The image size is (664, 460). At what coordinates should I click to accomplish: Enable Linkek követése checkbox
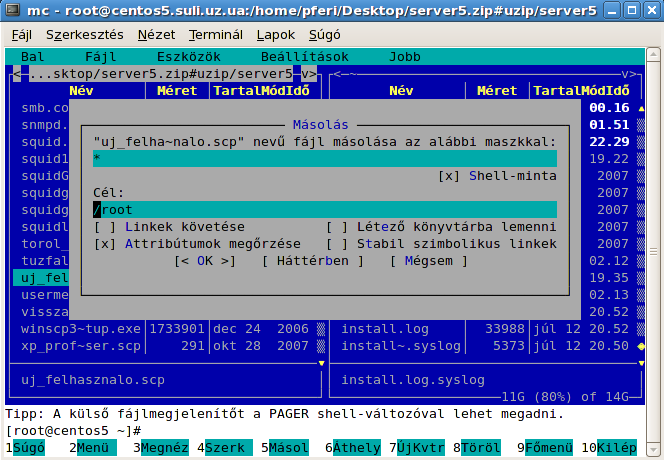[x=105, y=226]
